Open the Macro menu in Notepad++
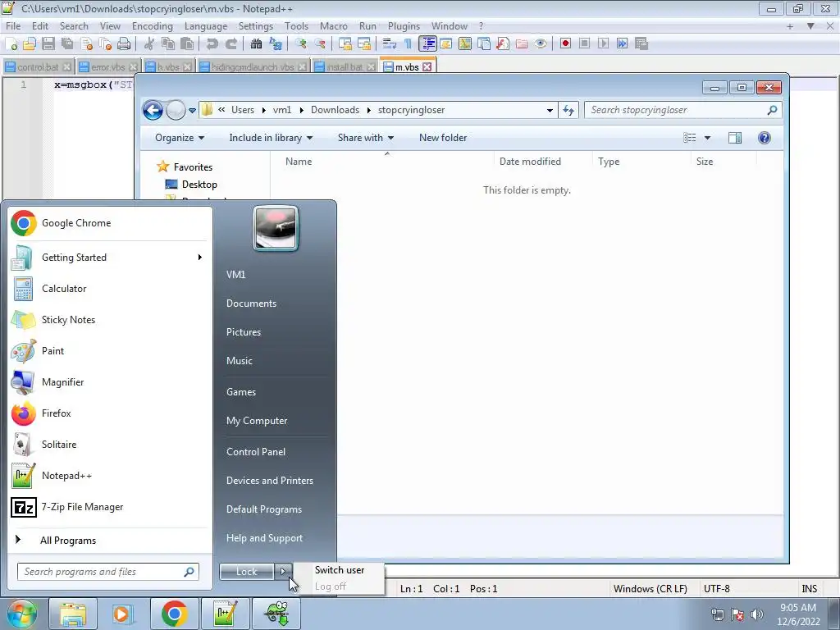 (333, 25)
